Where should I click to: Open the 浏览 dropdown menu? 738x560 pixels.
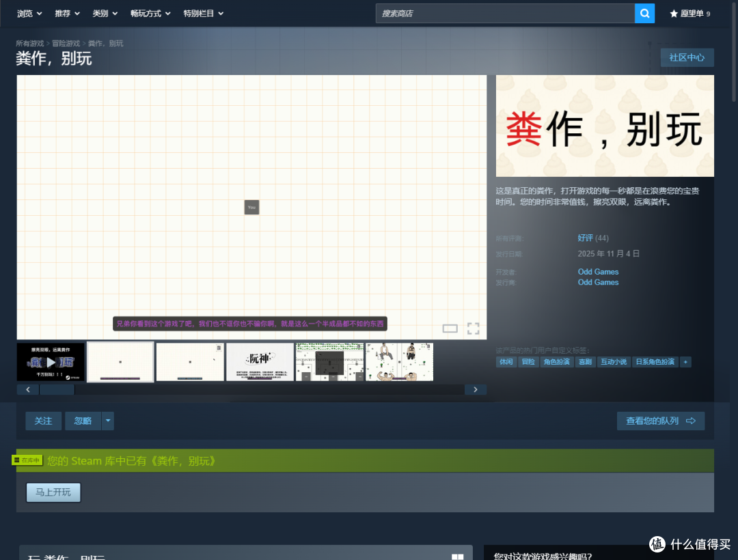pos(29,14)
